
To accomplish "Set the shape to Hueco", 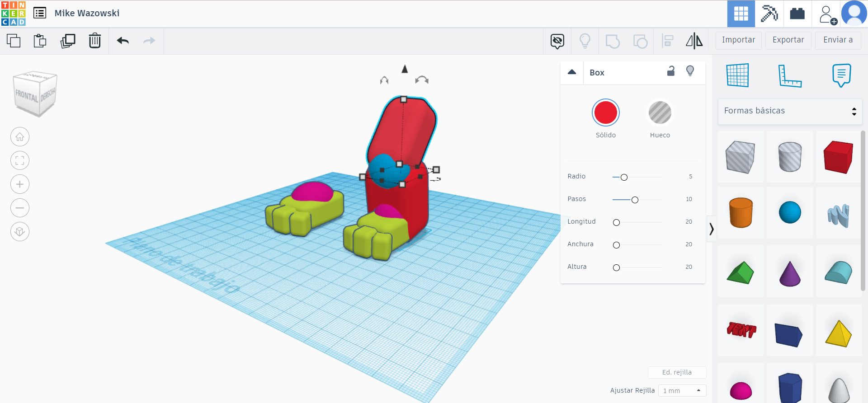I will 660,112.
